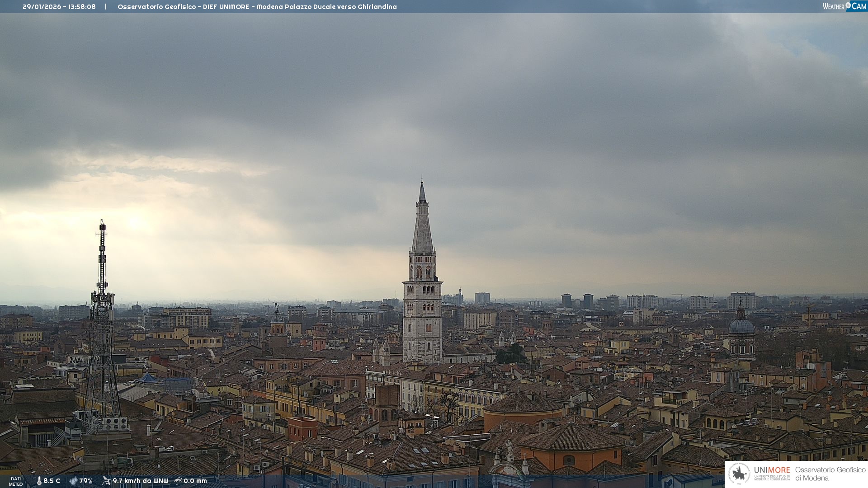Click the UNIMORE university seal emblem

(739, 474)
